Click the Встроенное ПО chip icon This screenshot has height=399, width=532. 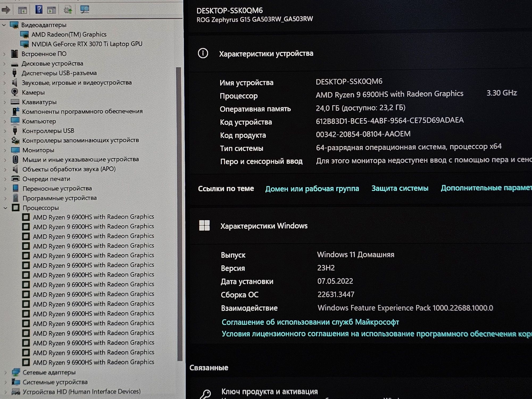[15, 54]
